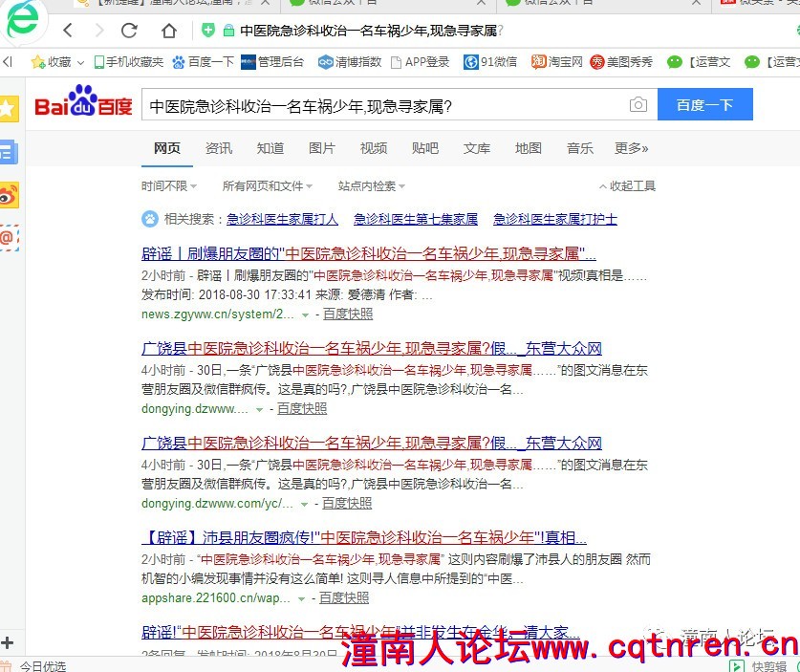Switch to the 地图 tab
The height and width of the screenshot is (672, 800).
(x=528, y=148)
